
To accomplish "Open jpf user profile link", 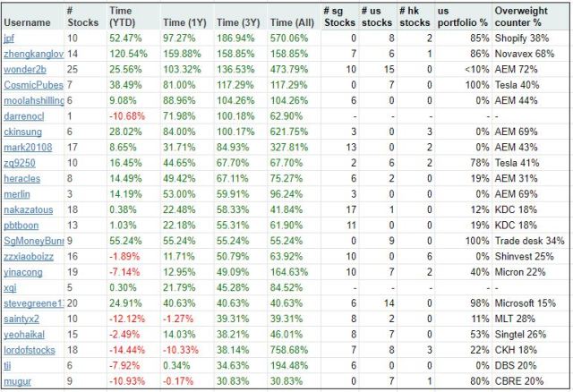I will tap(9, 38).
